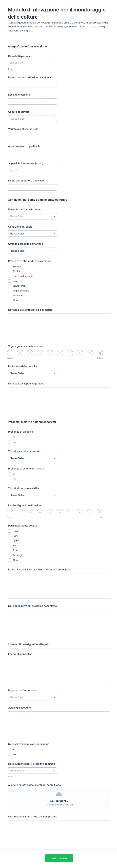Click the Superficie interessata (ettari) field

[x=32, y=170]
